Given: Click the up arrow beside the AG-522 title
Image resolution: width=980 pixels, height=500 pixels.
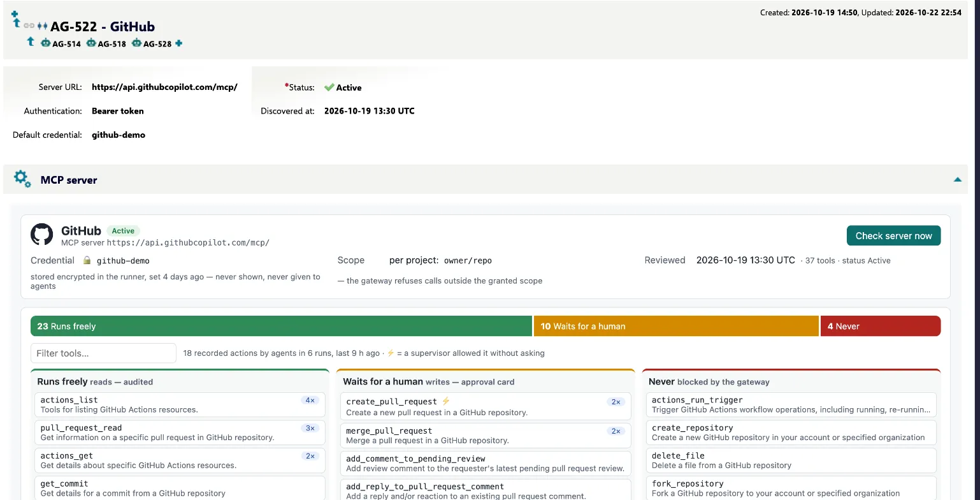Looking at the screenshot, I should pos(17,24).
